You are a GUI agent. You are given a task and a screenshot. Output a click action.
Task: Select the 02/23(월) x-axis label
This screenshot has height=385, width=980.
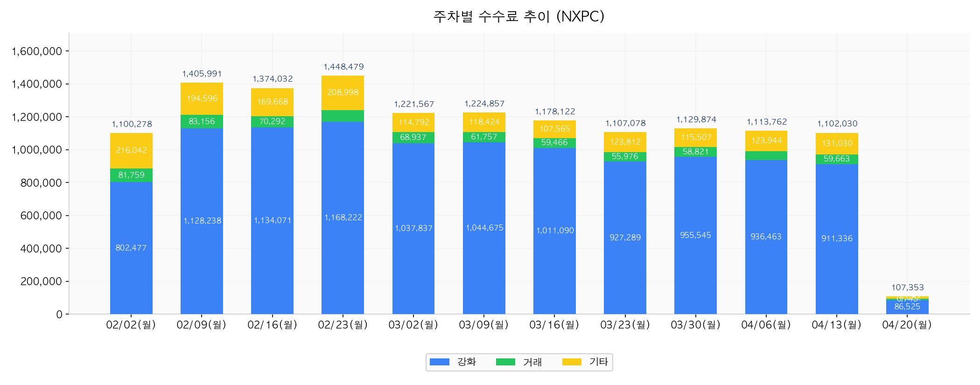point(343,325)
